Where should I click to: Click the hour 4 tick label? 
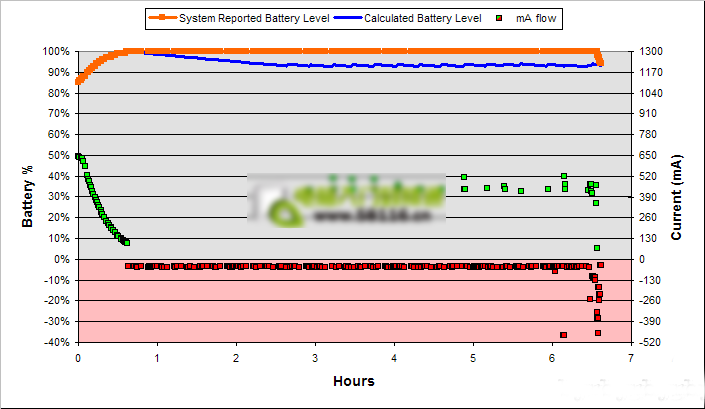394,358
